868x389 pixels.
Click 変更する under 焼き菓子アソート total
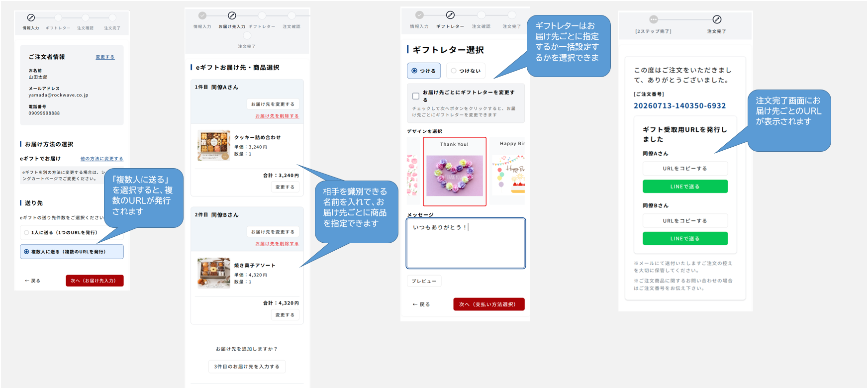(285, 315)
